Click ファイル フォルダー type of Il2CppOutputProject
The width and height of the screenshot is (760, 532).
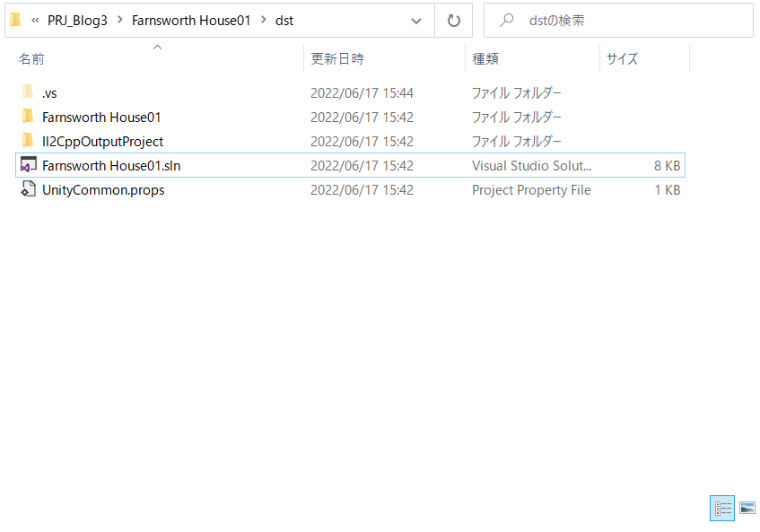click(516, 142)
